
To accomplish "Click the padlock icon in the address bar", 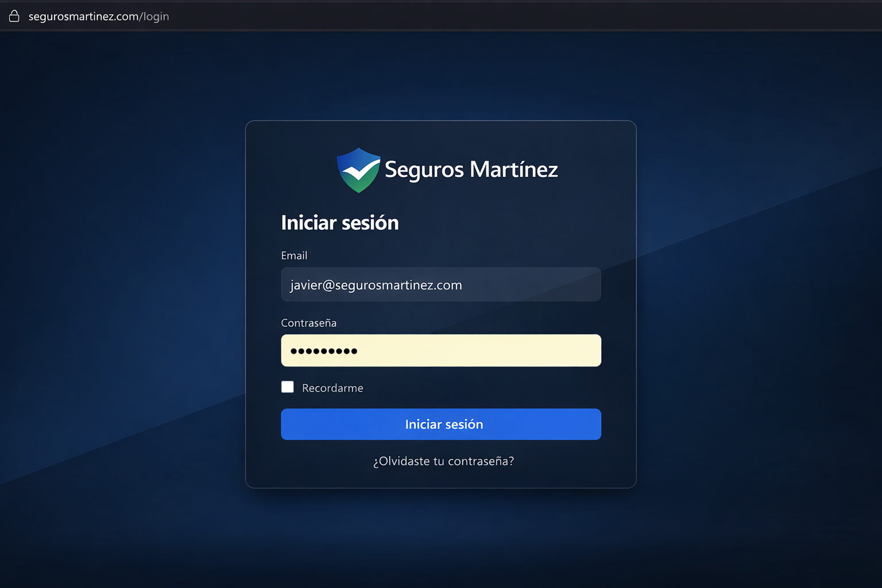I will [14, 16].
